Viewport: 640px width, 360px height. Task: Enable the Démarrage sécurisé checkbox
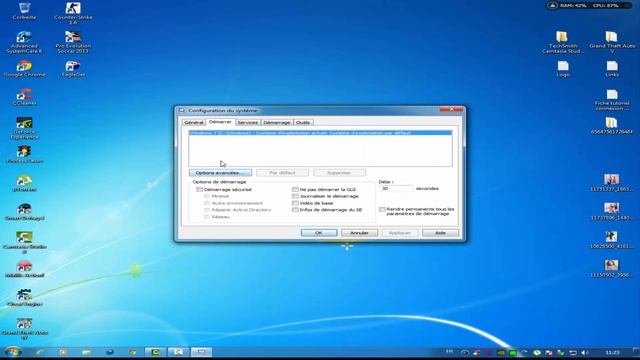pos(199,189)
